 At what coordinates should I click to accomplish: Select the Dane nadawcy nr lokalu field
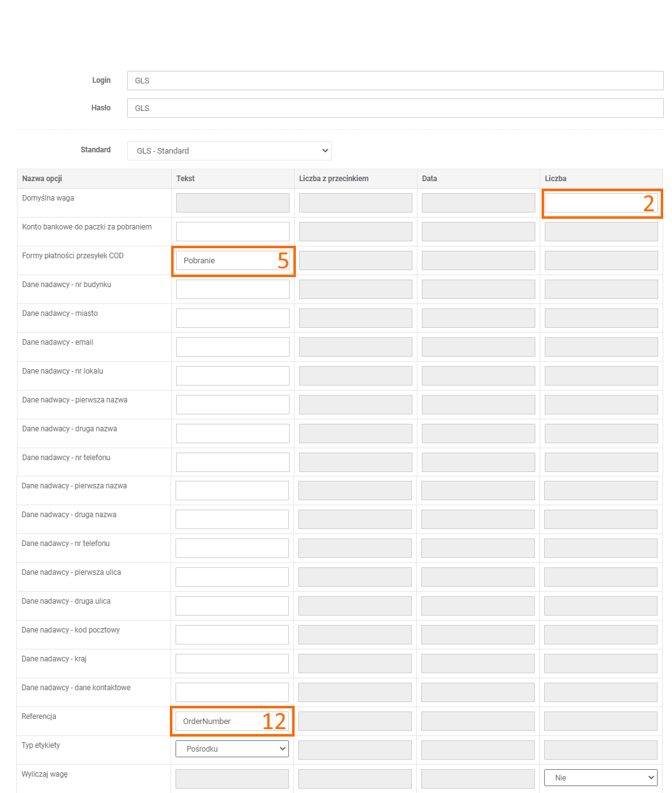[233, 375]
